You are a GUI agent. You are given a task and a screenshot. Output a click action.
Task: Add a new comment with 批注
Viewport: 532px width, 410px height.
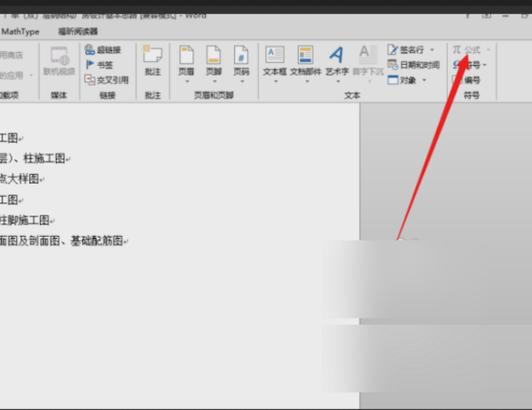tap(153, 59)
